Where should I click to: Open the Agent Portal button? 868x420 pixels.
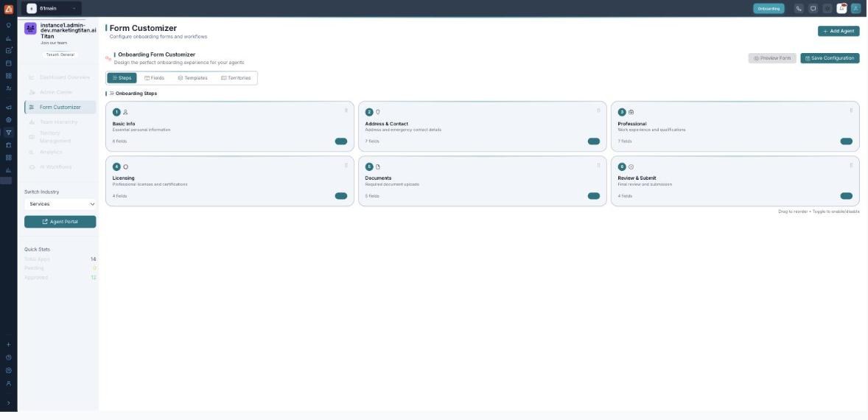coord(60,222)
